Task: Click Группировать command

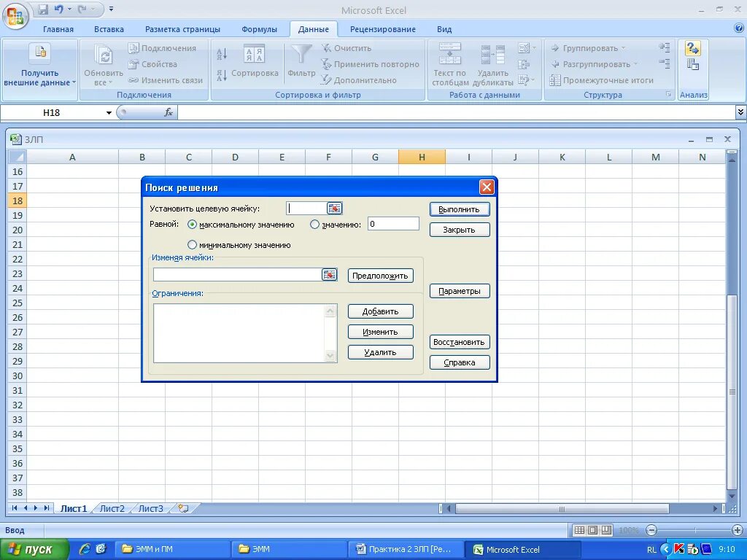Action: point(588,48)
